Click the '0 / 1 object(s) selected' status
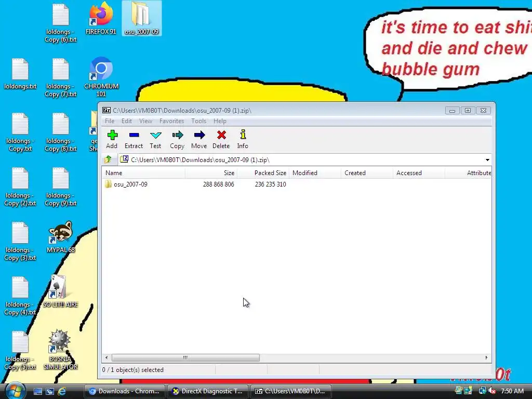The width and height of the screenshot is (532, 399). point(132,370)
